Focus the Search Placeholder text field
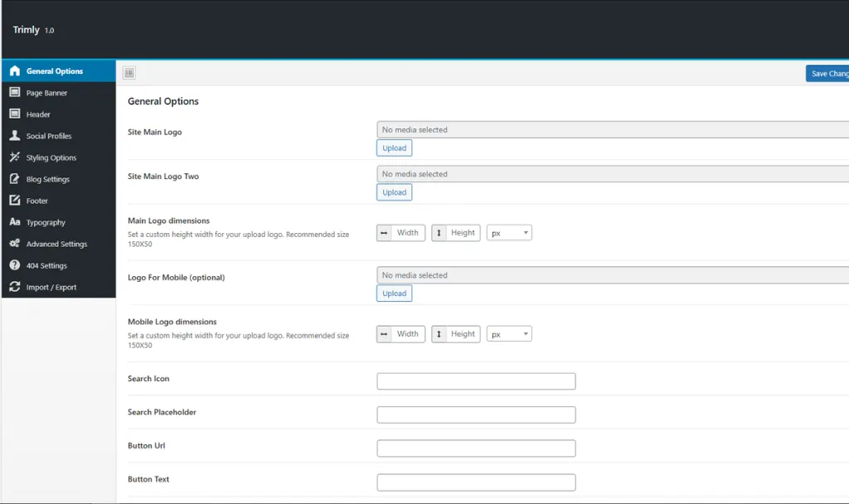Viewport: 849px width, 504px height. (476, 414)
